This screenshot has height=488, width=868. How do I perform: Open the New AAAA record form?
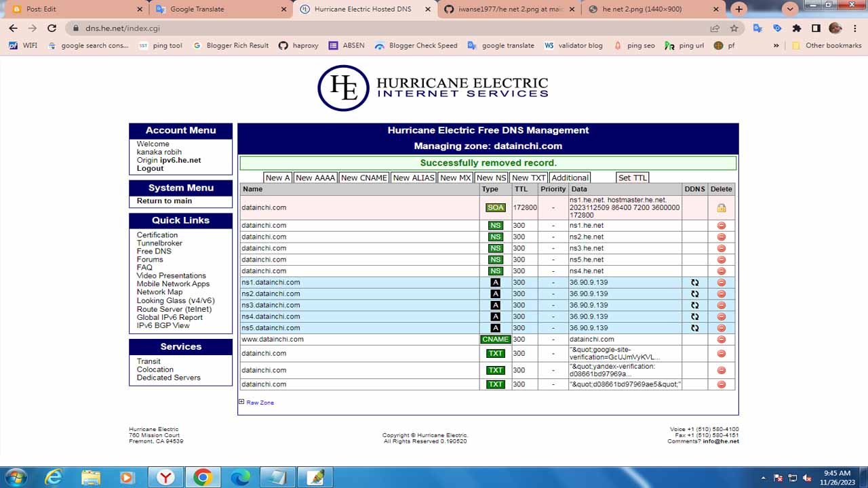tap(315, 178)
